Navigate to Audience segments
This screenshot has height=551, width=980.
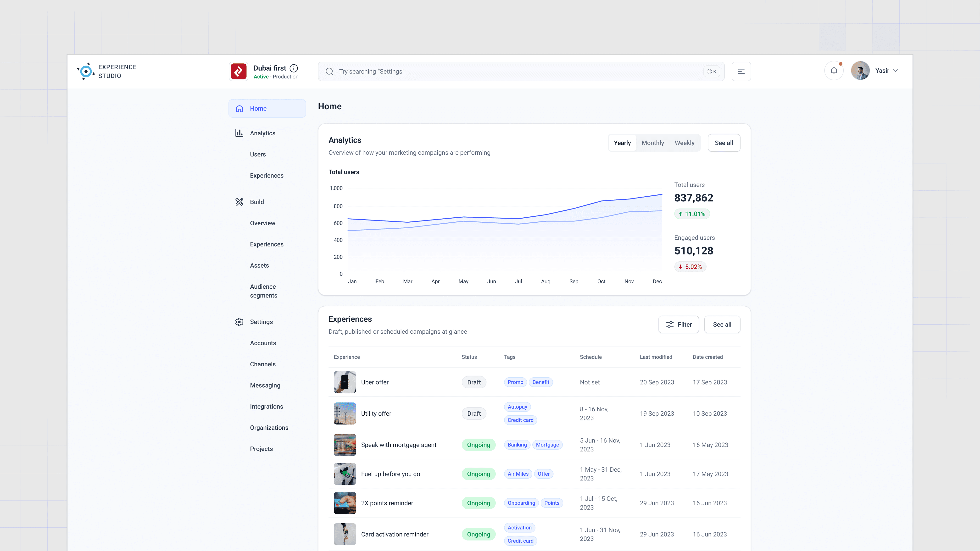click(x=263, y=291)
